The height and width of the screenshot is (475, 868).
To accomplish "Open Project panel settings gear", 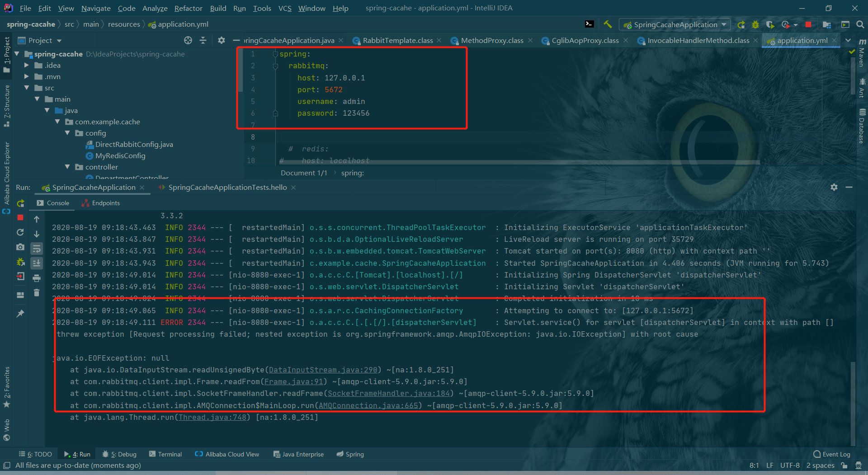I will [x=221, y=40].
